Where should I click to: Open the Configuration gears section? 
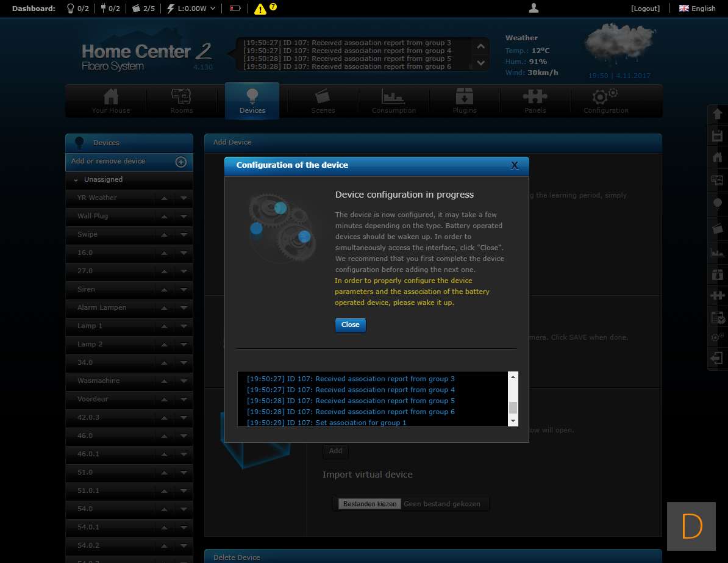(x=605, y=101)
